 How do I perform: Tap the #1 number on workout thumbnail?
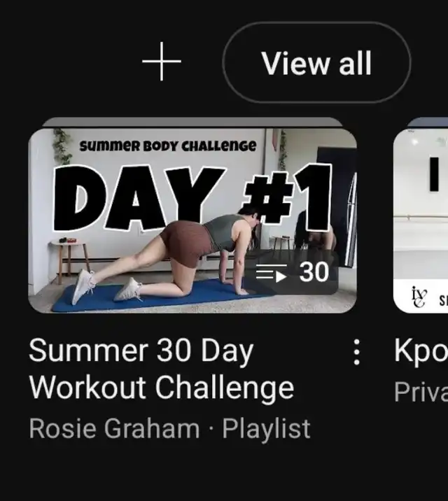(x=288, y=197)
